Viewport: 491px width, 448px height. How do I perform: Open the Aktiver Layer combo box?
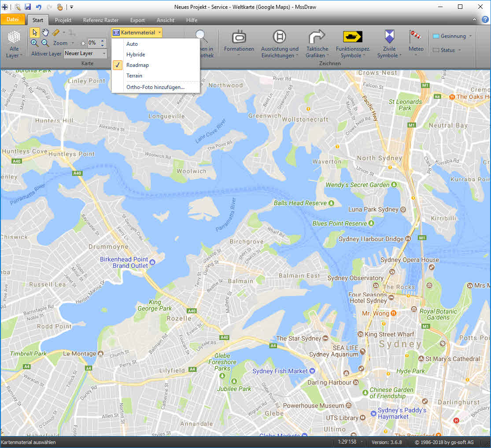coord(85,54)
